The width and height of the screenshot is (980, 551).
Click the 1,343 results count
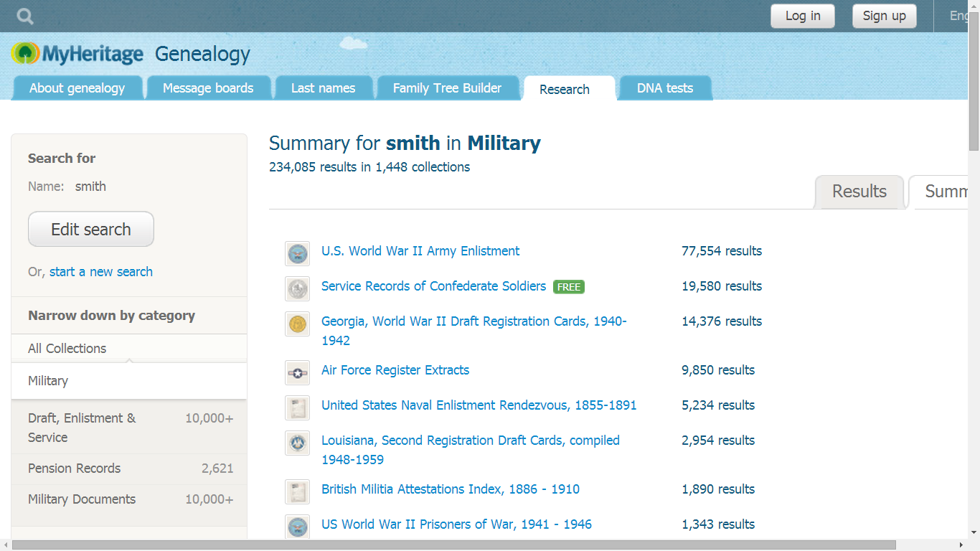(x=718, y=524)
